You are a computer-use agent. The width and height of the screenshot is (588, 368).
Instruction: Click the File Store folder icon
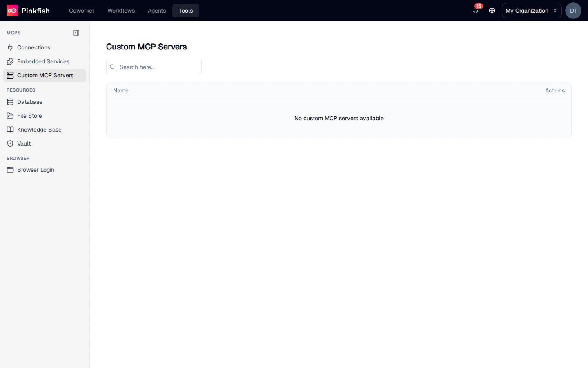click(10, 116)
